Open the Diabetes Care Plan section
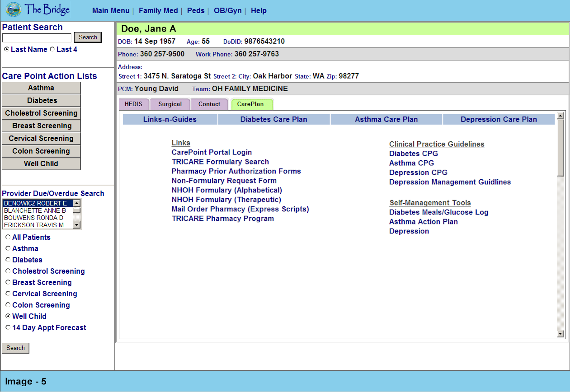Image resolution: width=570 pixels, height=392 pixels. tap(274, 119)
